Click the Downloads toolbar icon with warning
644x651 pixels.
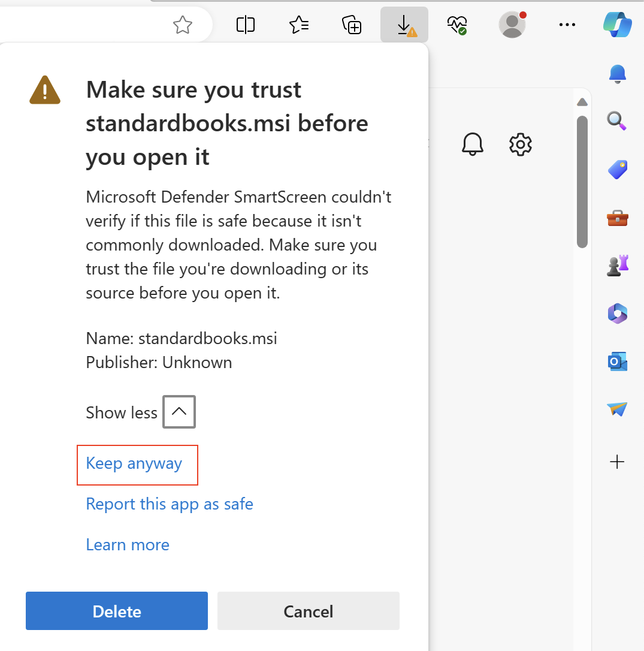[x=404, y=25]
